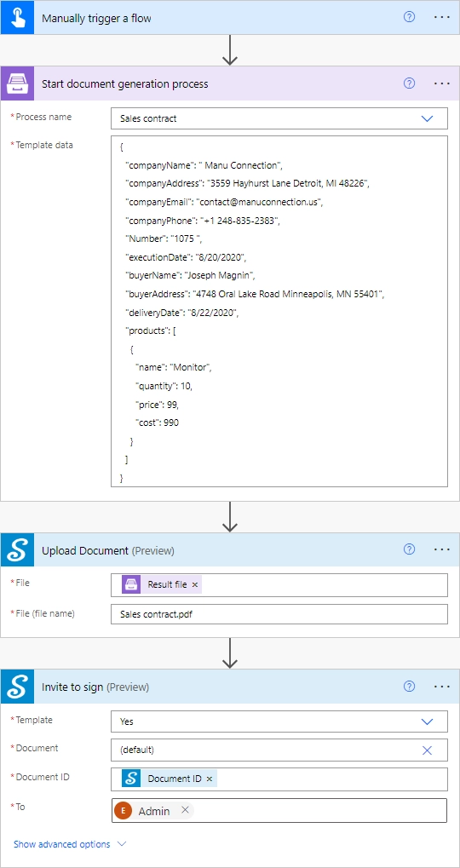Click the "Number": "1075" line
The height and width of the screenshot is (868, 460).
pos(165,239)
